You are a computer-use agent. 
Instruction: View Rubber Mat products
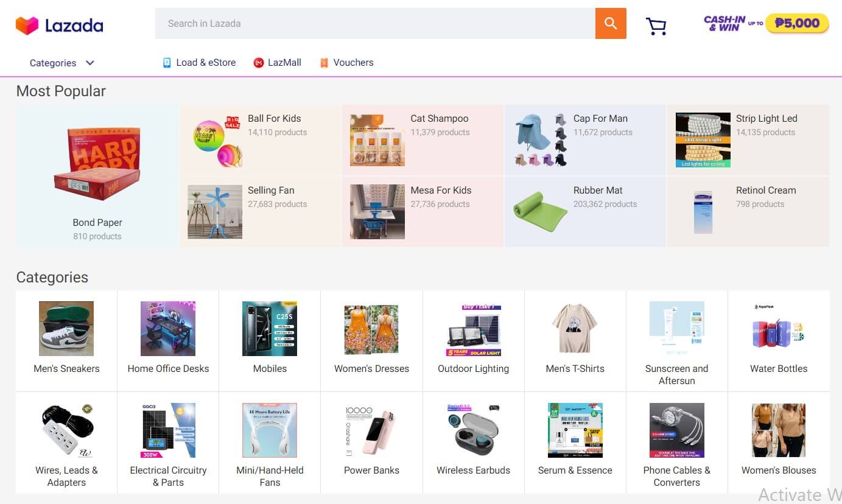pos(585,211)
